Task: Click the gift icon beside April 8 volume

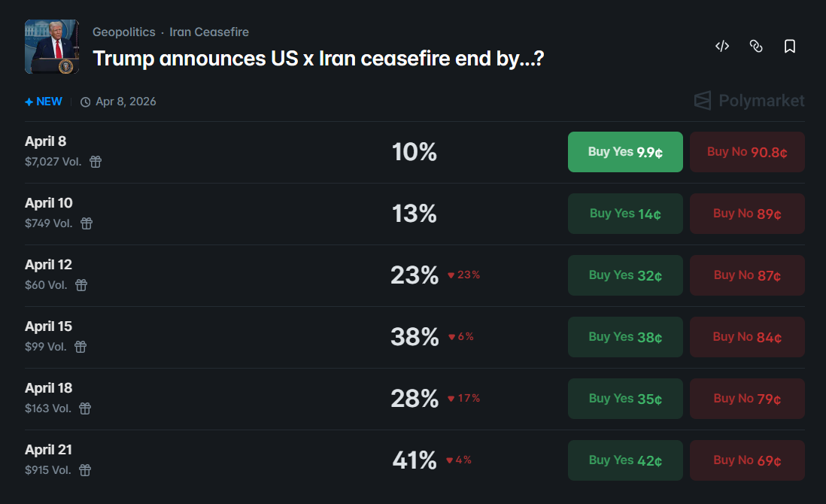Action: [96, 162]
